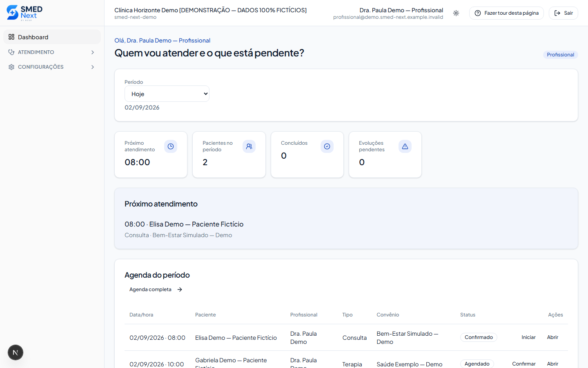Click the value 2 in Pacientes no período

(x=205, y=162)
